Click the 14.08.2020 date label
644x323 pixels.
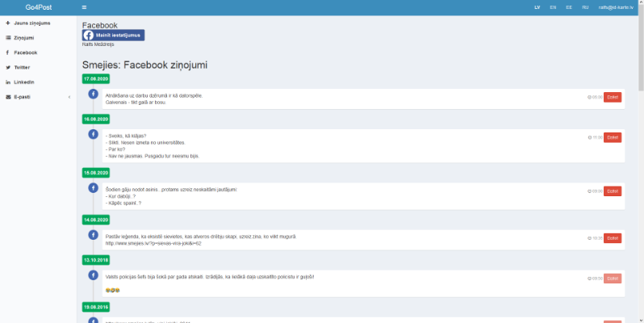(96, 220)
